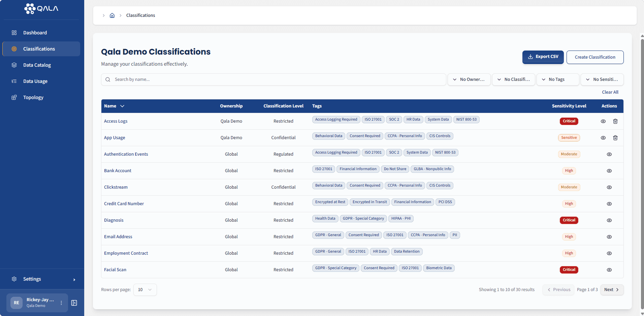Expand the leading breadcrumb chevron
The width and height of the screenshot is (644, 316).
tap(103, 15)
